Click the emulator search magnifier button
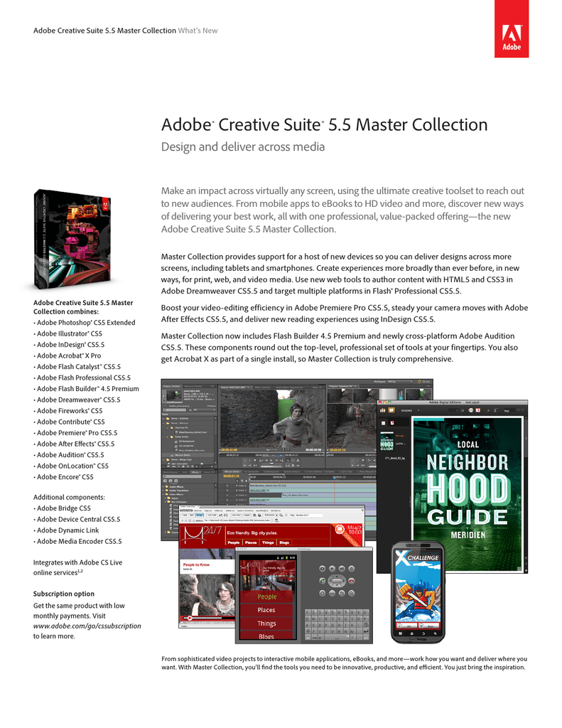This screenshot has height=728, width=562. tap(351, 594)
